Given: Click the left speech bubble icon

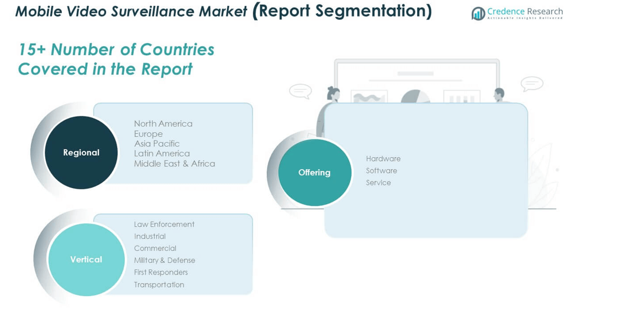Looking at the screenshot, I should click(300, 91).
